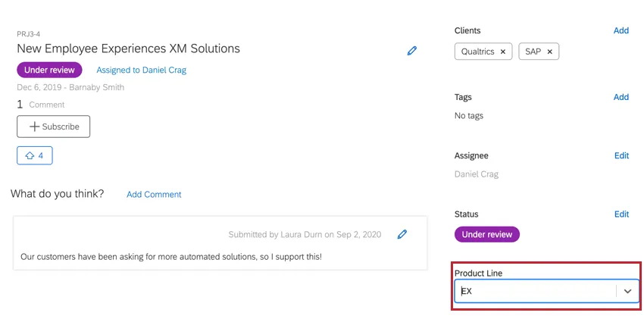Remove the SAP client tag
The width and height of the screenshot is (644, 322).
click(549, 52)
